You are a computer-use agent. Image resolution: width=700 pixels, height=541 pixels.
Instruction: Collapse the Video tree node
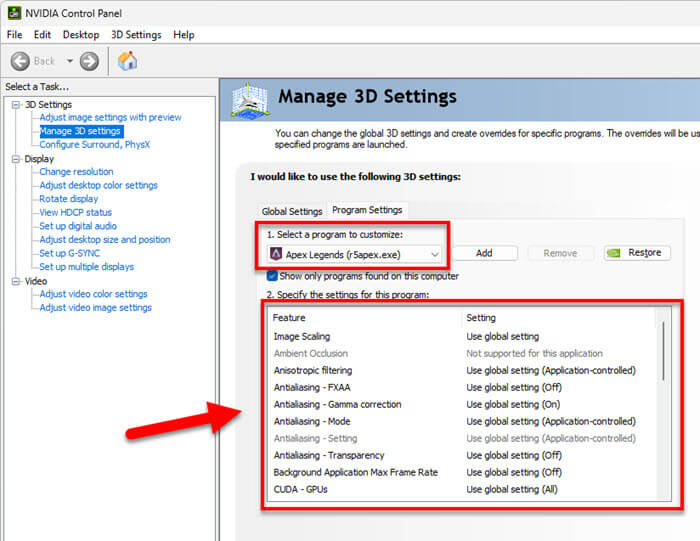(16, 281)
